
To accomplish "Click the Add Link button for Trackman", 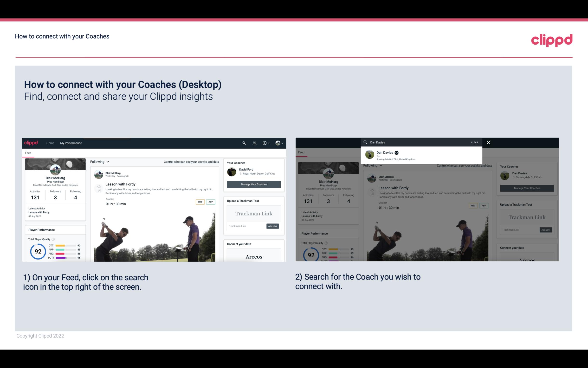I will click(x=273, y=226).
